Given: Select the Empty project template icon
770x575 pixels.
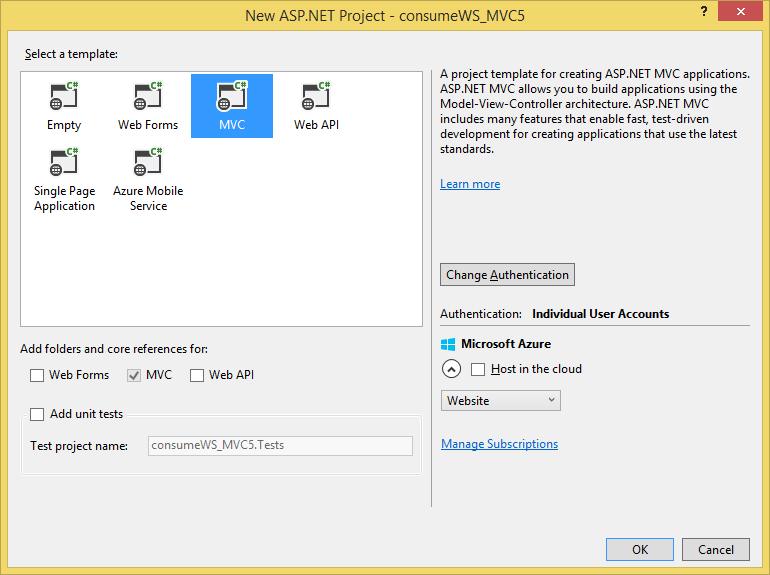Looking at the screenshot, I should click(x=64, y=96).
